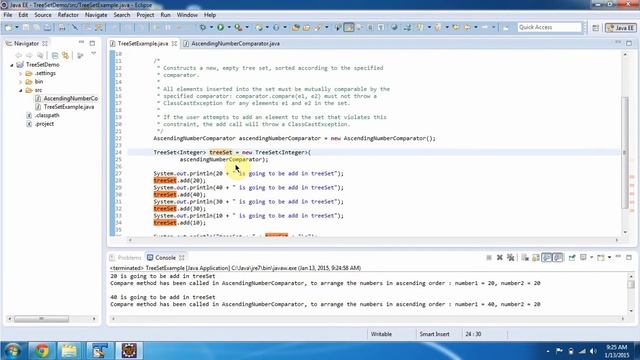This screenshot has height=360, width=640.
Task: Switch to the Java EE perspective
Action: pos(620,28)
